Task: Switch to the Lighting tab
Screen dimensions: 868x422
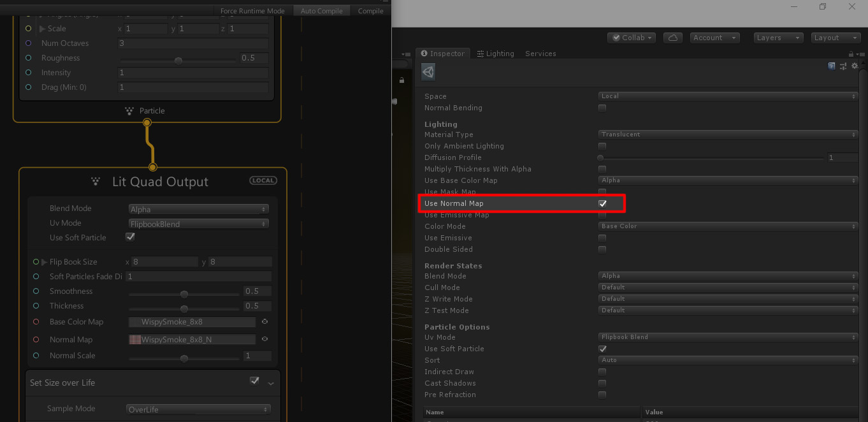Action: point(496,54)
